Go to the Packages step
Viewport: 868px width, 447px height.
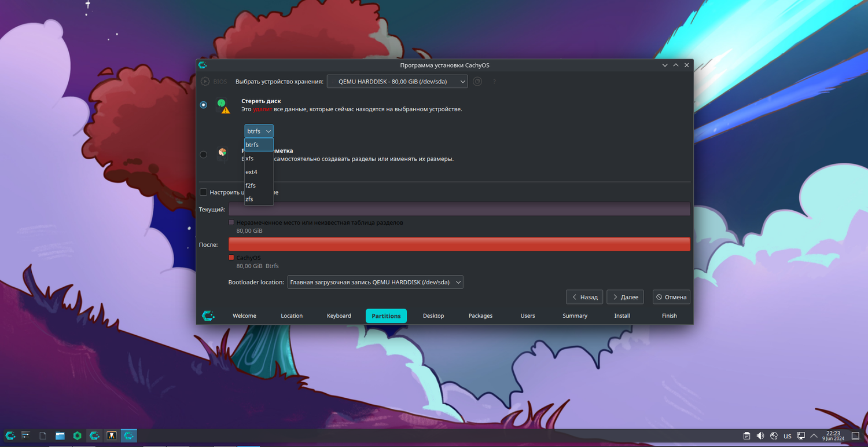pos(480,316)
